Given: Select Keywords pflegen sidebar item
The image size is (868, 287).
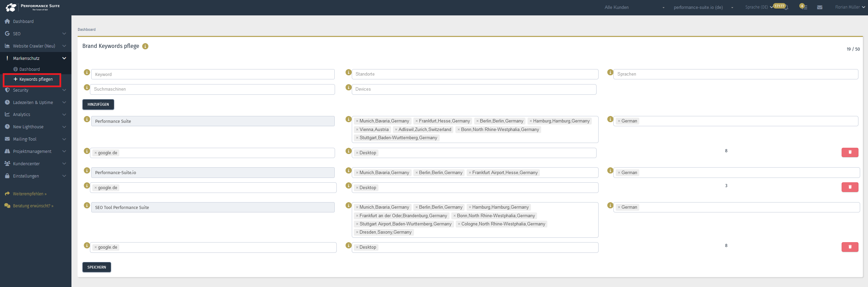Looking at the screenshot, I should click(x=33, y=79).
